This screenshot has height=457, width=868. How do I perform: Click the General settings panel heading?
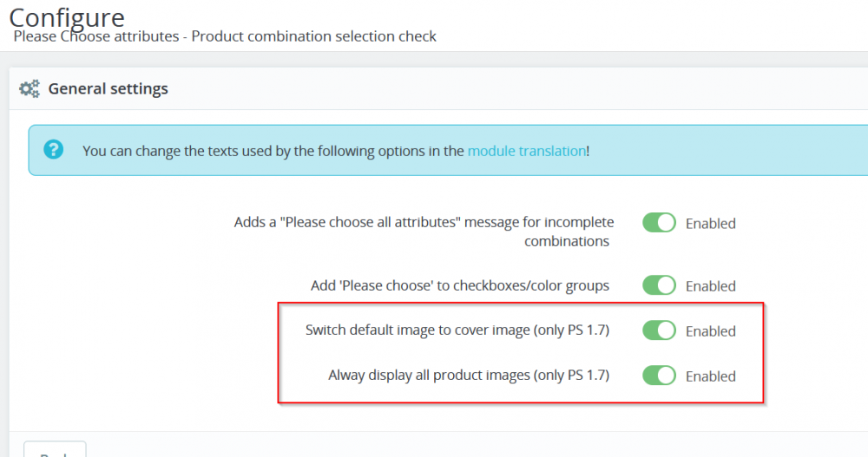108,88
